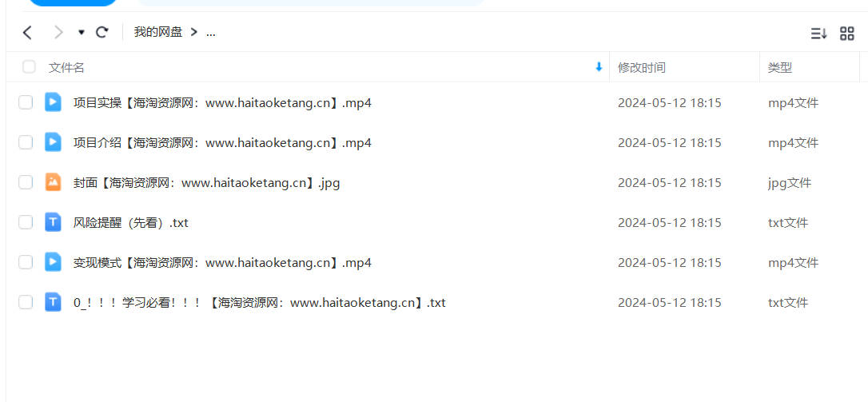This screenshot has width=868, height=402.
Task: Click video icon of 项目实操 file
Action: pyautogui.click(x=53, y=102)
